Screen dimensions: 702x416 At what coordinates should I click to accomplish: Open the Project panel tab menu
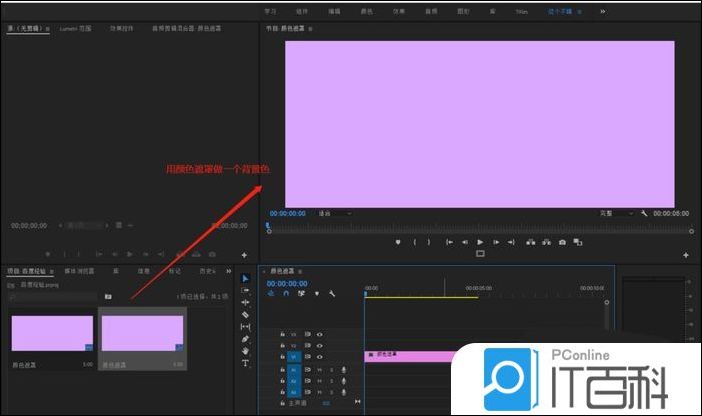coord(52,271)
